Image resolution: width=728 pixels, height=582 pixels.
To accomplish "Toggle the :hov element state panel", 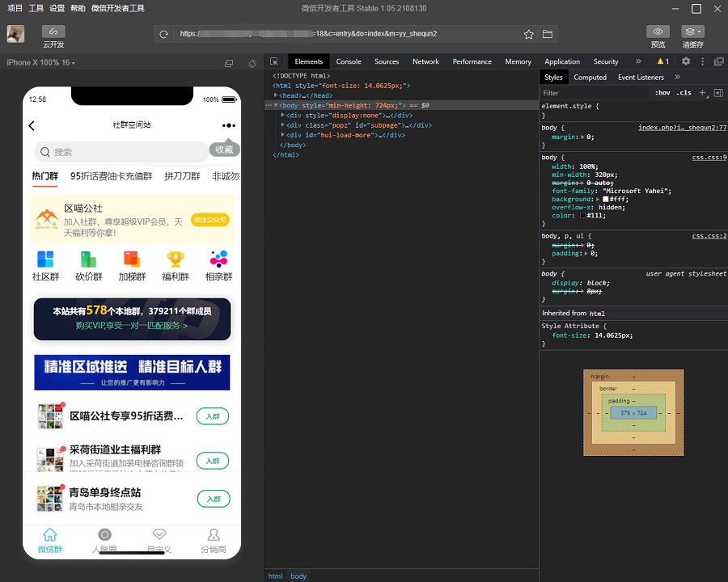I will coord(662,93).
